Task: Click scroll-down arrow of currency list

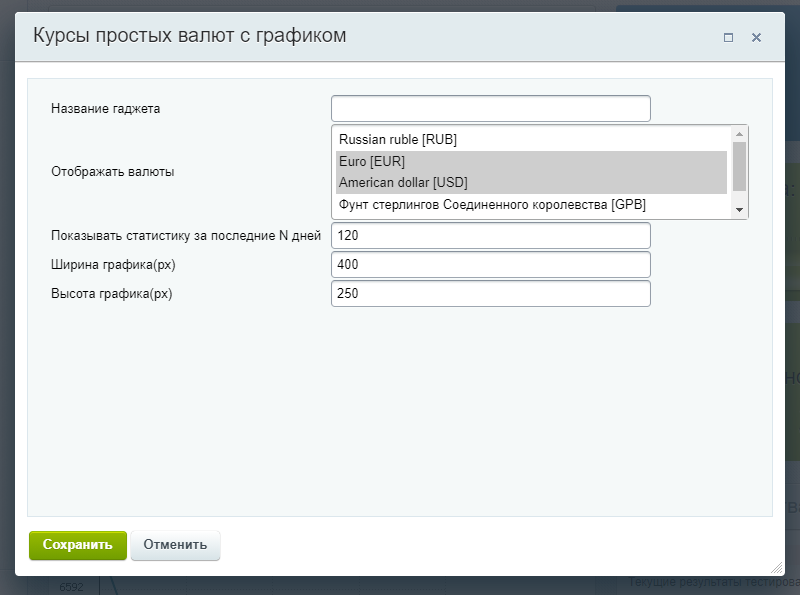Action: 739,210
